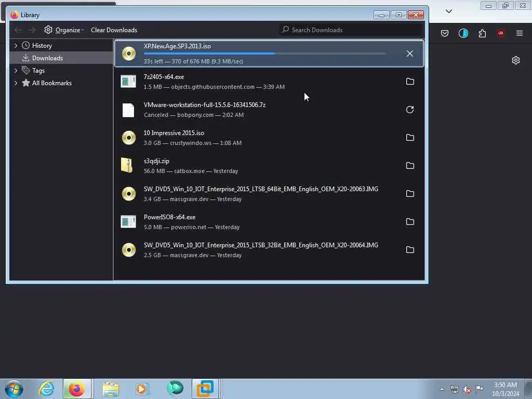Switch to Firefox on the taskbar
The width and height of the screenshot is (532, 399).
pyautogui.click(x=77, y=389)
